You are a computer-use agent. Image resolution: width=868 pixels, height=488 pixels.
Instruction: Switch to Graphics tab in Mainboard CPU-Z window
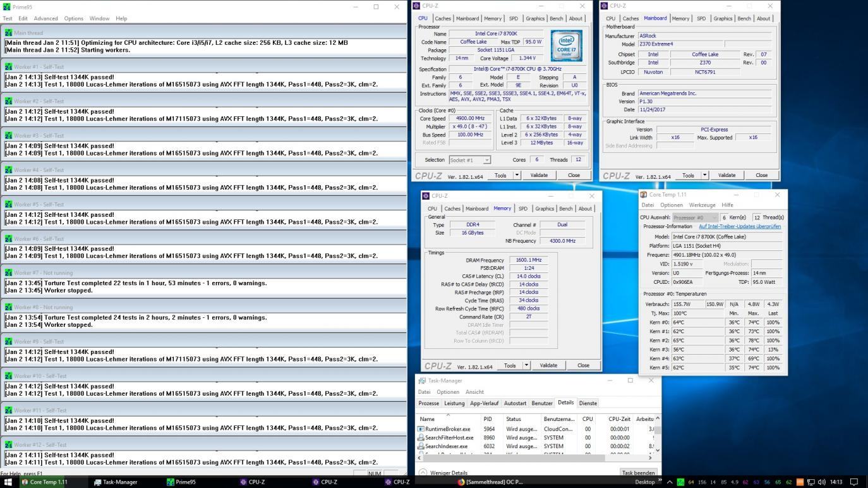[723, 18]
